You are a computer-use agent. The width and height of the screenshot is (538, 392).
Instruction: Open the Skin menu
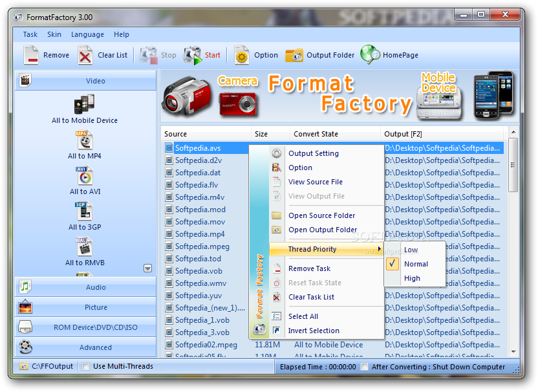coord(54,34)
